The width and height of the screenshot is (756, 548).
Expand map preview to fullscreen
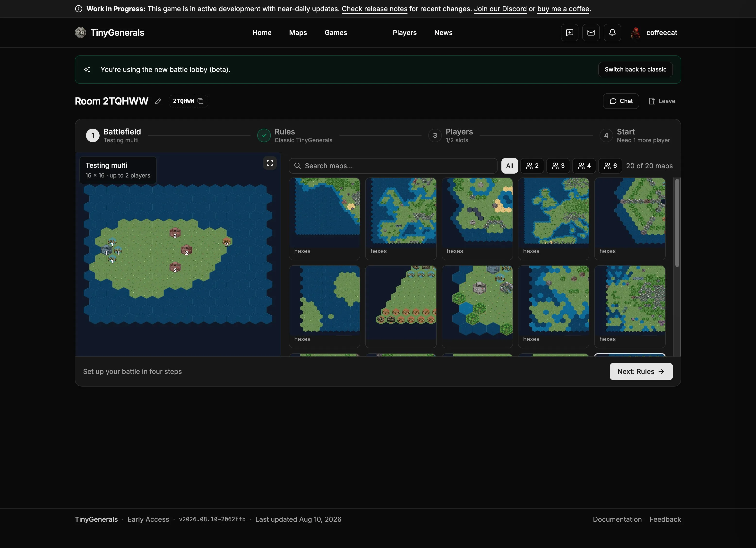pos(270,163)
